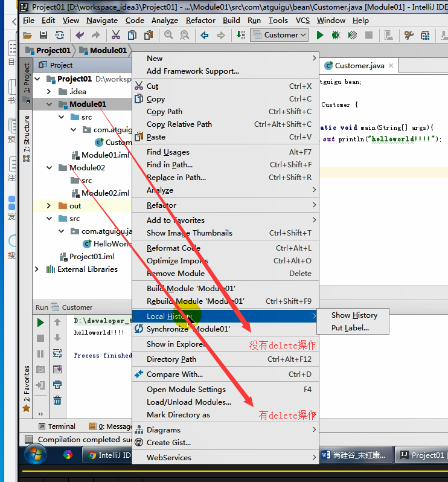Screen dimensions: 448x482
Task: Toggle the 2: Favorites tool window
Action: [x=27, y=388]
